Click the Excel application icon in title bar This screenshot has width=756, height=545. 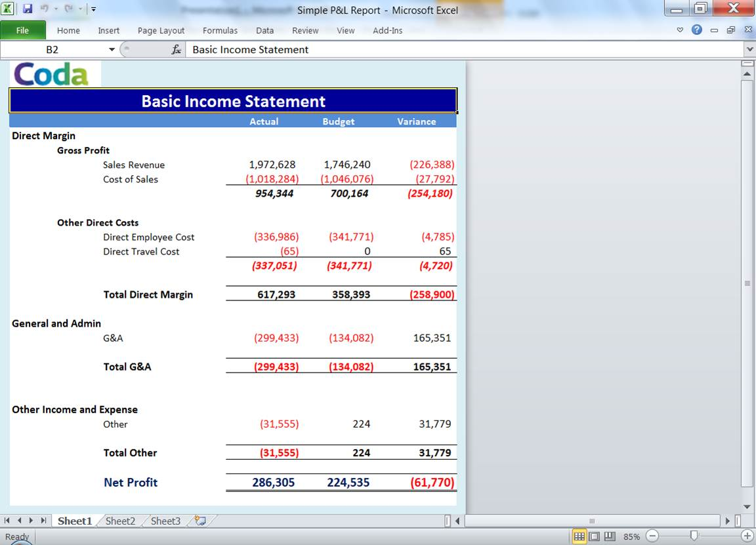[x=7, y=8]
